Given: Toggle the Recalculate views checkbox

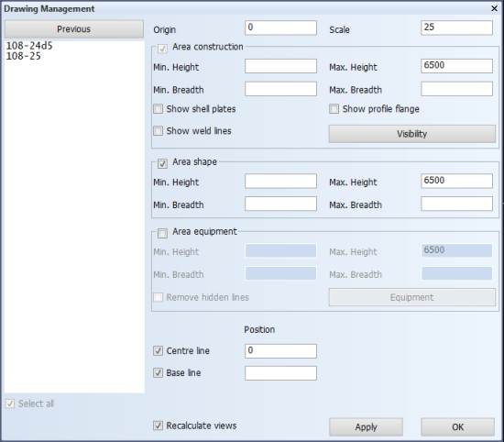Looking at the screenshot, I should (x=158, y=425).
